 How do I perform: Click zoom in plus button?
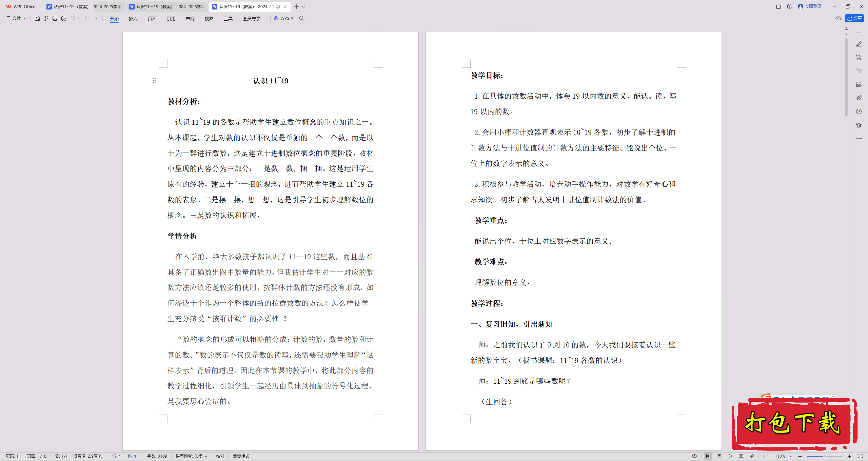point(849,456)
